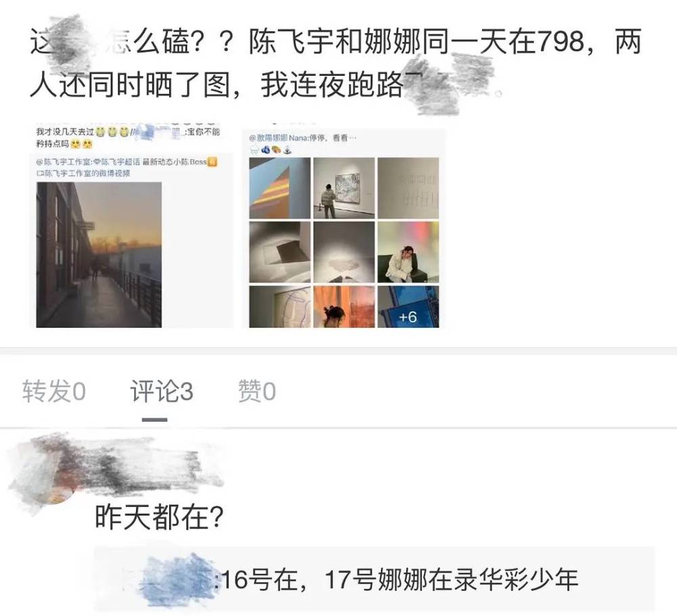Viewport: 677px width, 616px height.
Task: Open the line drawing artwork thumbnail
Action: [280, 307]
